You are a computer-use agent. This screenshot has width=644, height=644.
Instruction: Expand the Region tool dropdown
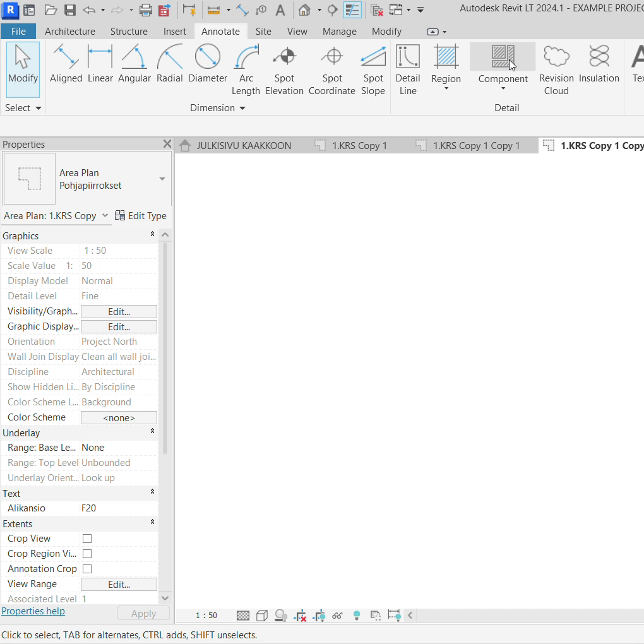pyautogui.click(x=446, y=89)
